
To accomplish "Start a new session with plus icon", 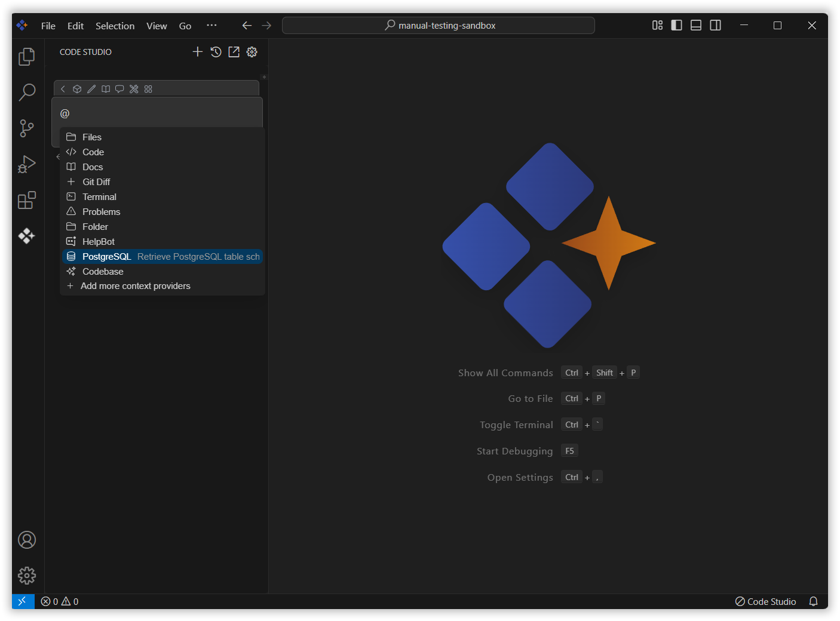I will 198,52.
